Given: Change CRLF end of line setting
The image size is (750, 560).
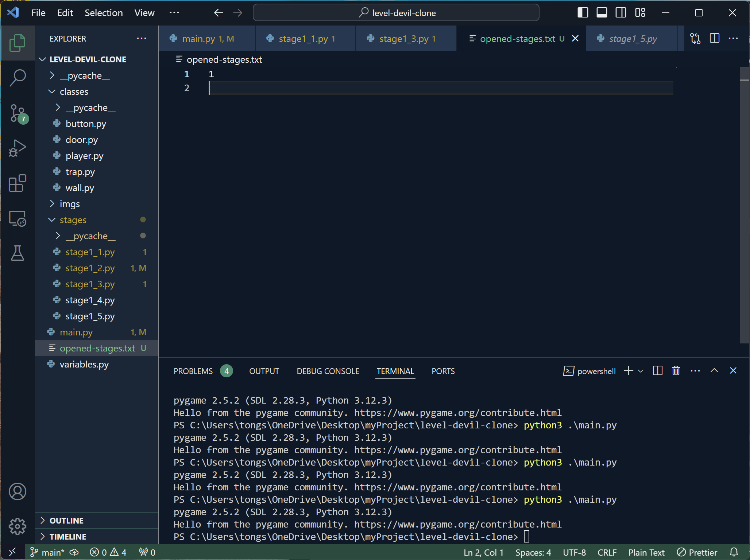Looking at the screenshot, I should 607,552.
